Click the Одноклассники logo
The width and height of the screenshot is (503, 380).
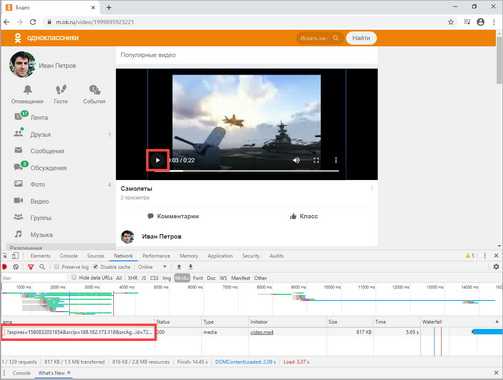[x=46, y=38]
